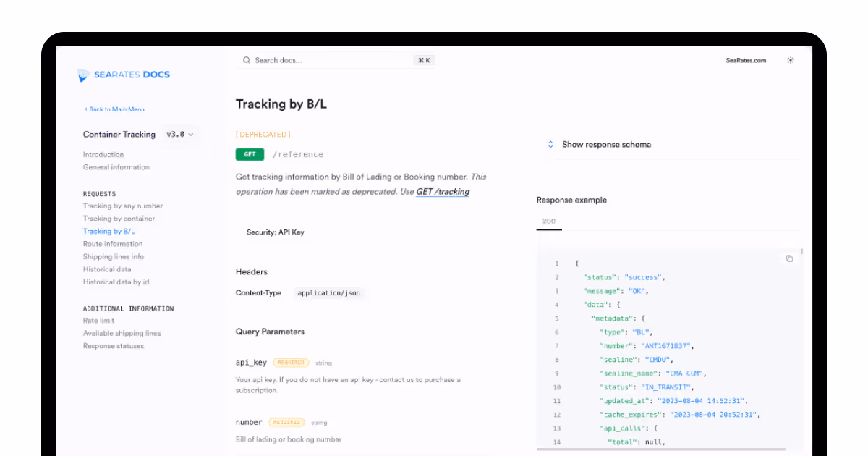This screenshot has width=868, height=456.
Task: Open the v3.0 version dropdown
Action: [x=180, y=135]
